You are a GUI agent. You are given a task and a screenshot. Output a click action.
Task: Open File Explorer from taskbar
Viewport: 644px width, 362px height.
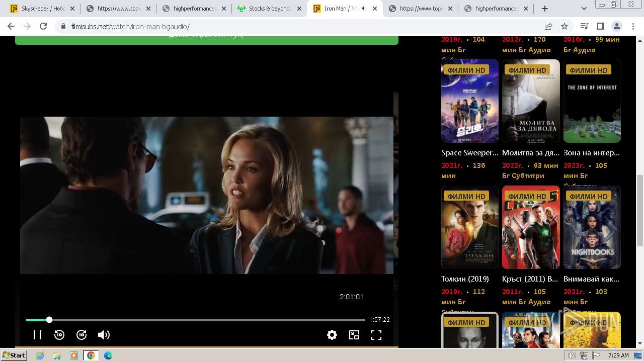[57, 355]
